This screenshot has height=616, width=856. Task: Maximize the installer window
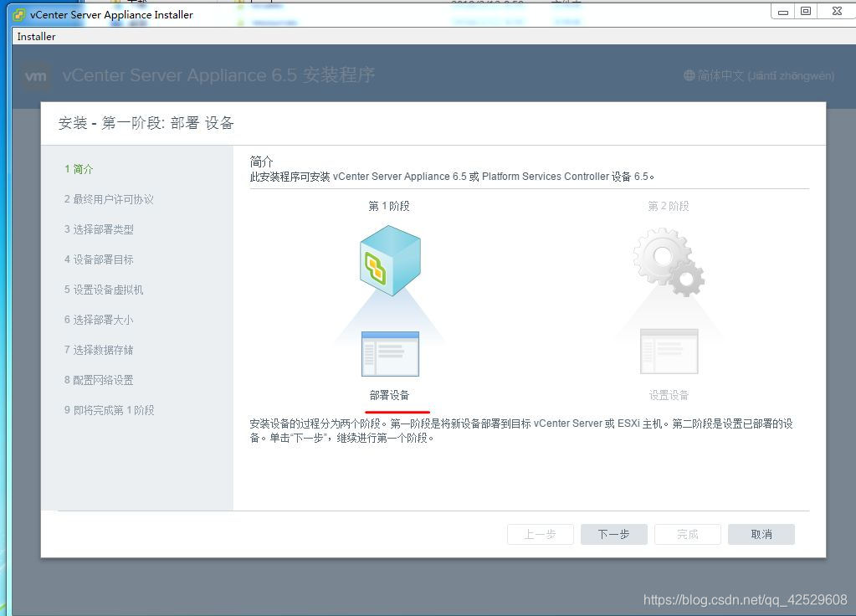click(x=806, y=12)
